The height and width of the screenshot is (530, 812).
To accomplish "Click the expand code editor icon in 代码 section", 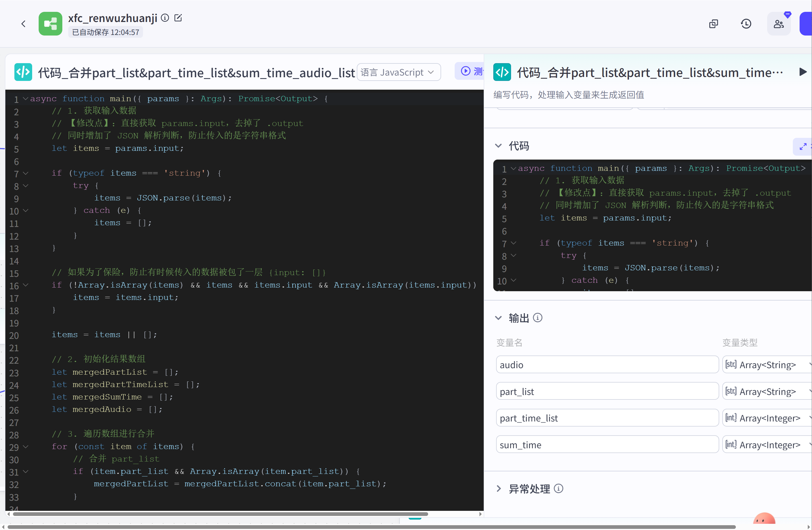I will pos(803,147).
